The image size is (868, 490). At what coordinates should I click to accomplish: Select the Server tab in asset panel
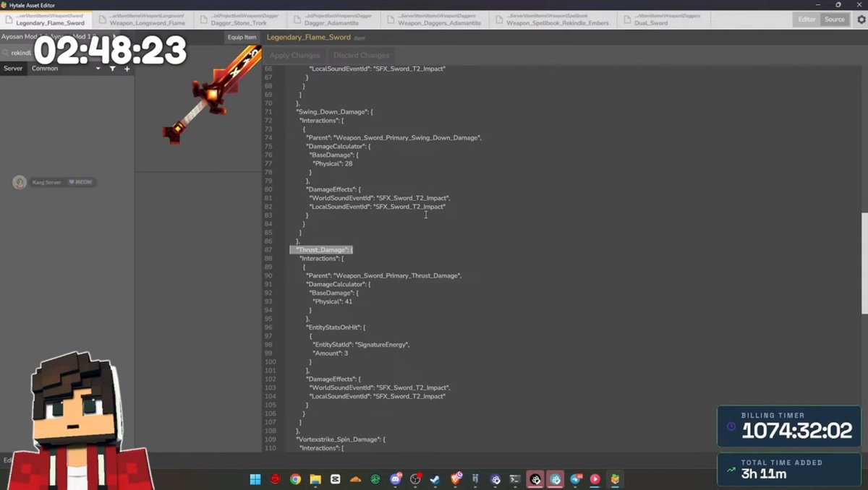coord(13,69)
